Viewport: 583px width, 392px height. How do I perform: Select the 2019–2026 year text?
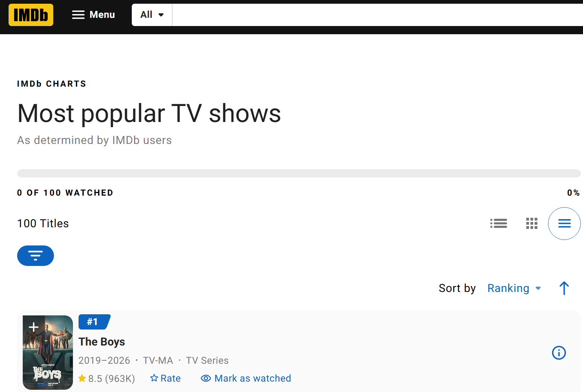point(104,360)
